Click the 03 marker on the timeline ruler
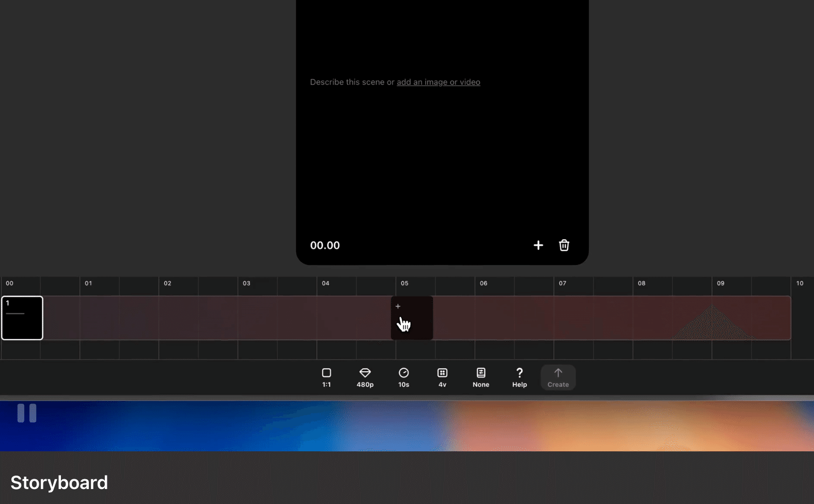This screenshot has height=504, width=814. 246,283
